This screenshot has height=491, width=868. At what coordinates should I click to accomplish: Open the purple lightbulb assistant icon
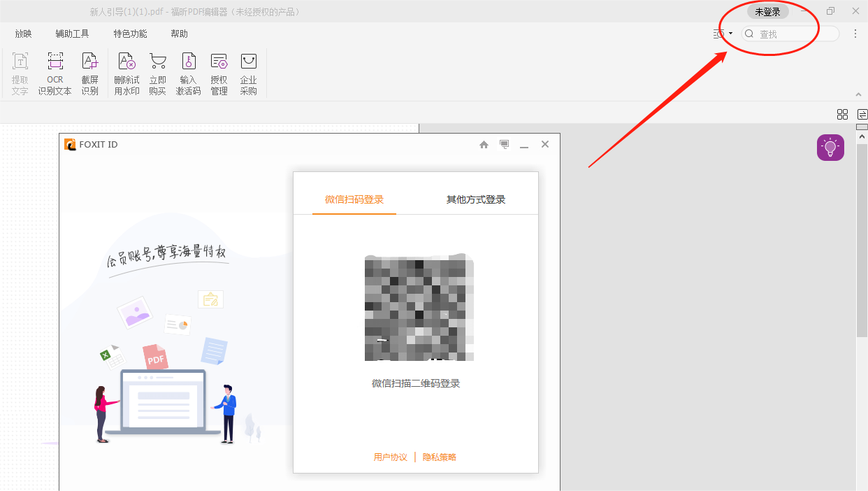[830, 147]
